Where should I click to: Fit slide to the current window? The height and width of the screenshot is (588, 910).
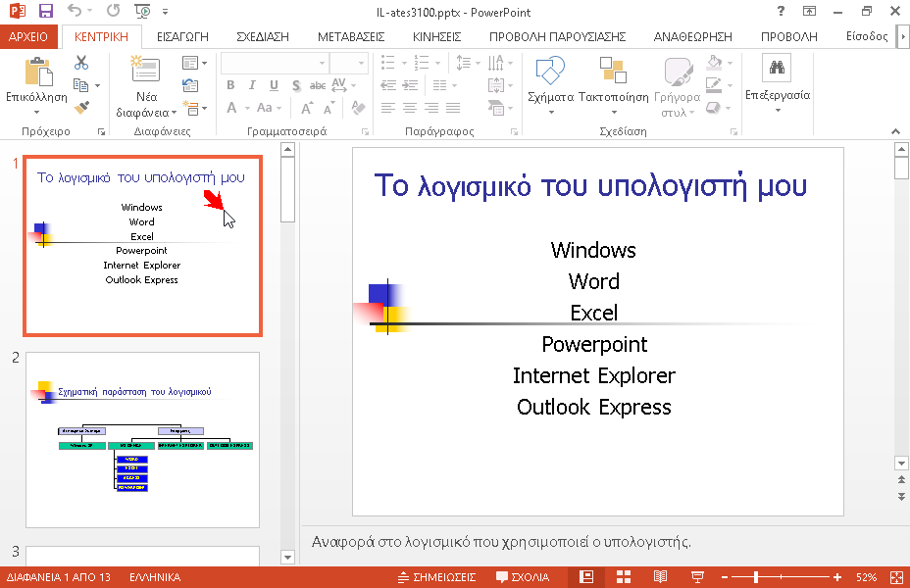[896, 577]
